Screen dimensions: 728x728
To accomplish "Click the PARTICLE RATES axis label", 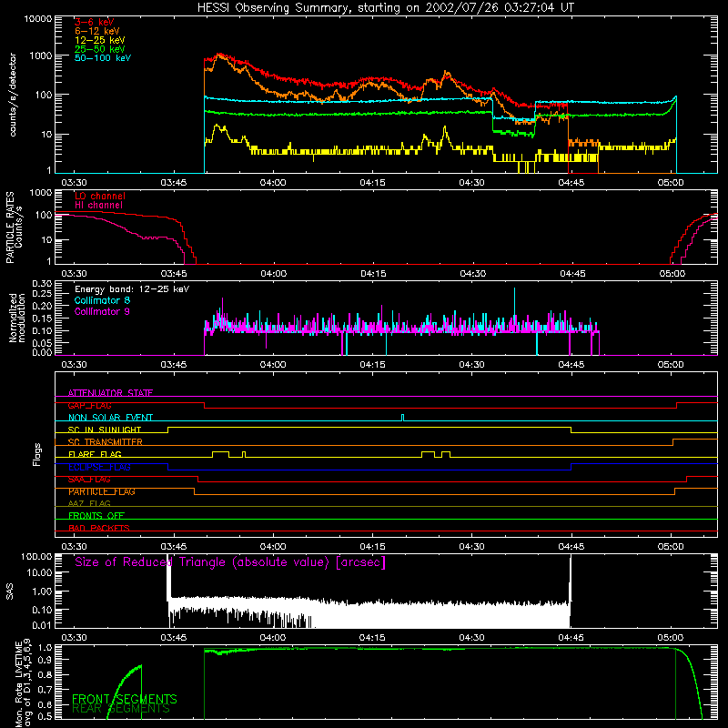I will point(14,227).
